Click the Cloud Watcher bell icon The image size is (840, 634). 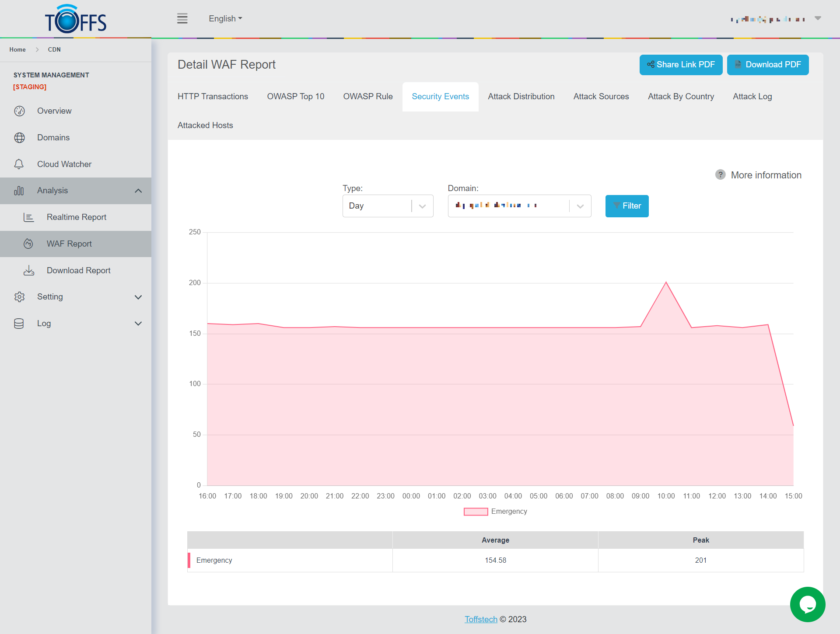click(x=19, y=164)
